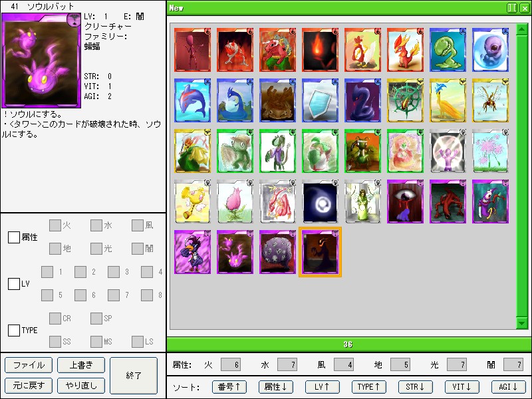Image resolution: width=532 pixels, height=399 pixels.
Task: Pick the green slime dinosaur card
Action: coord(448,50)
